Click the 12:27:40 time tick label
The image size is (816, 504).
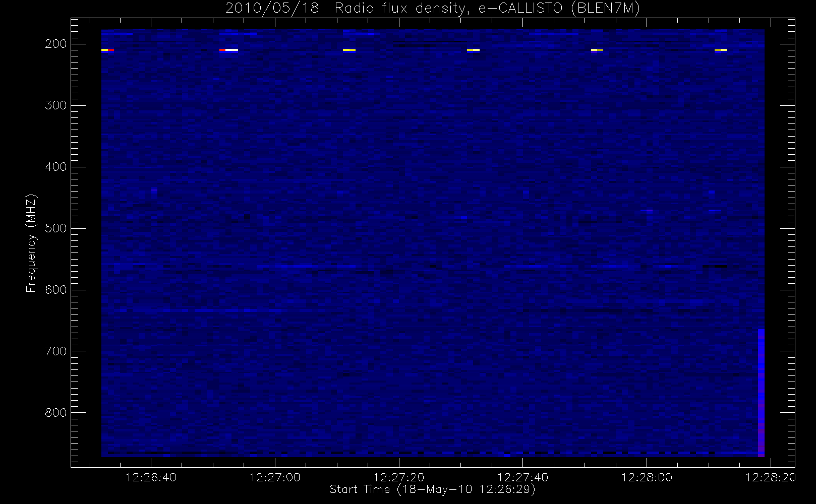(522, 477)
